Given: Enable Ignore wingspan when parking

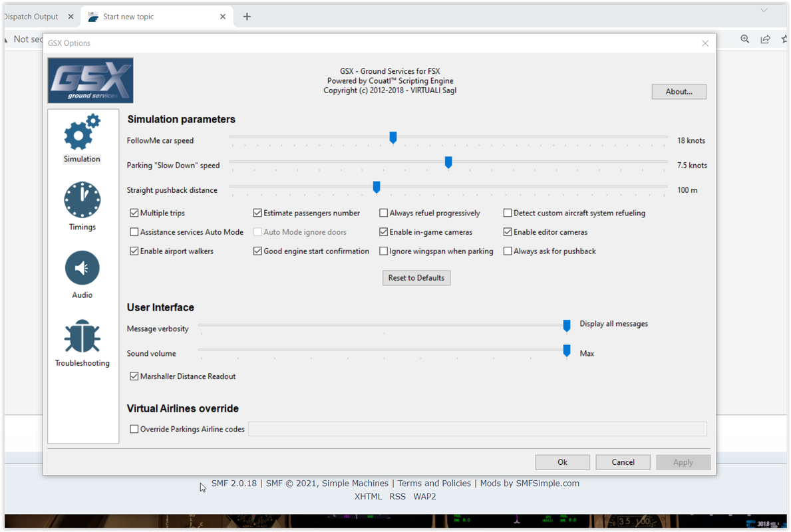Looking at the screenshot, I should pyautogui.click(x=383, y=251).
